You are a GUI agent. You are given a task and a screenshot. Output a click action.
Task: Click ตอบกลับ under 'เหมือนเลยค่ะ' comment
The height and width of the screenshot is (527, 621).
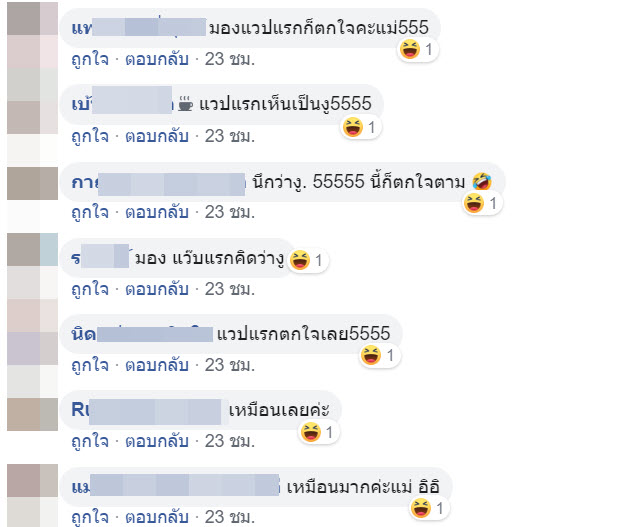(x=156, y=441)
